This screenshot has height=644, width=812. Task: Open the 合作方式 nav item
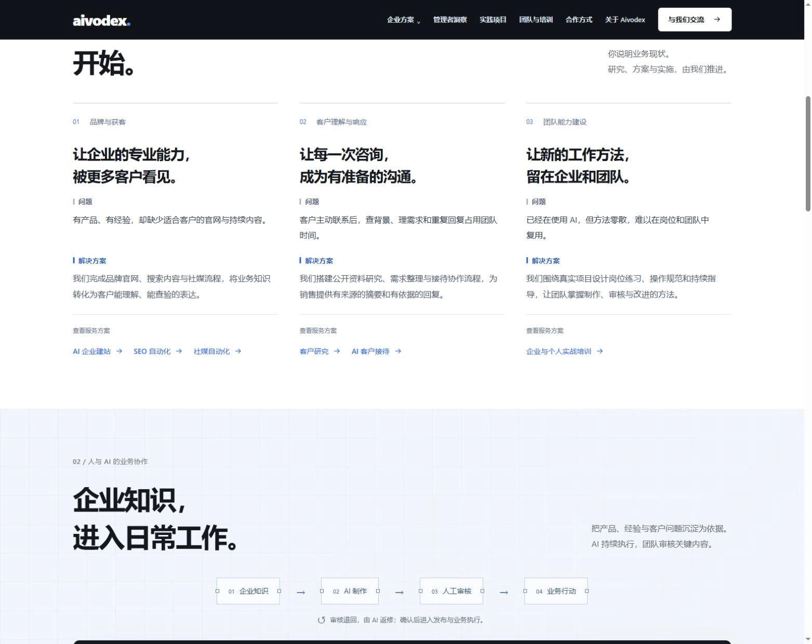[579, 20]
